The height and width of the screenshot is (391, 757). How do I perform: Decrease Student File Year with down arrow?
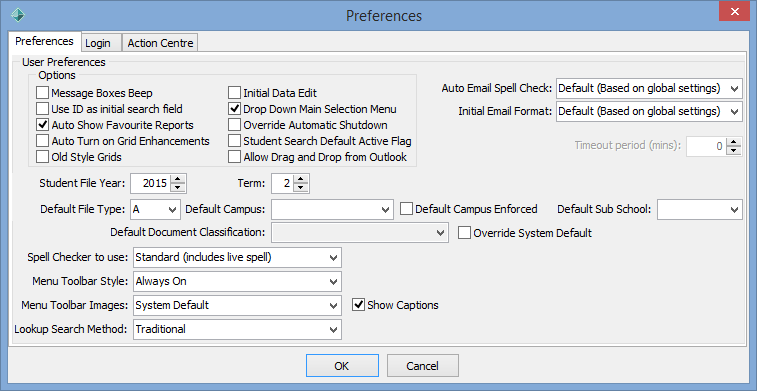(x=178, y=188)
